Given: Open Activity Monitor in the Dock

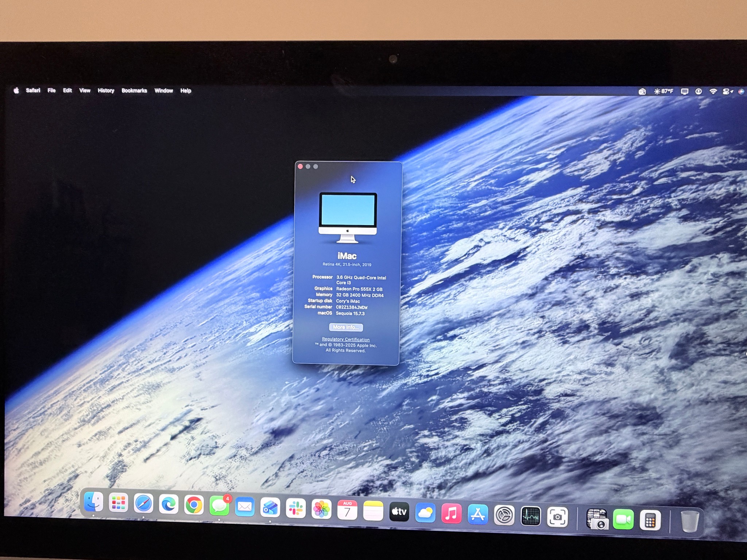Looking at the screenshot, I should click(531, 516).
